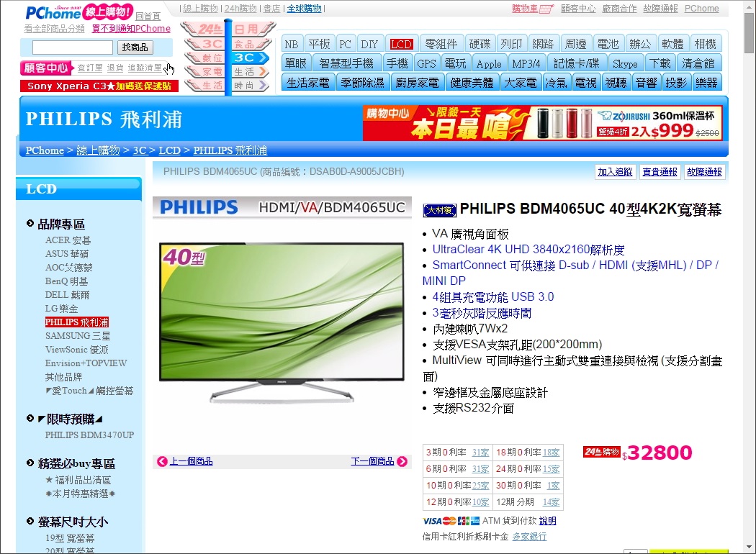Click the 大材積 badge icon
The height and width of the screenshot is (554, 756).
click(439, 210)
